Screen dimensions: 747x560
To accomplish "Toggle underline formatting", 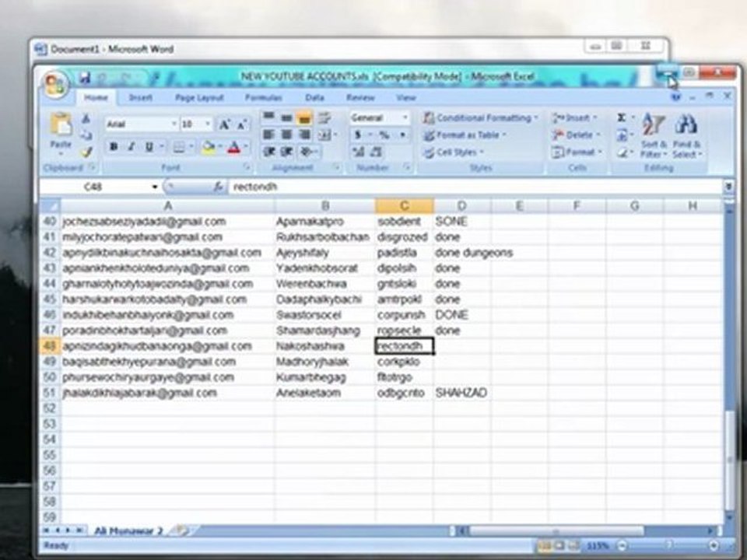I will click(149, 147).
